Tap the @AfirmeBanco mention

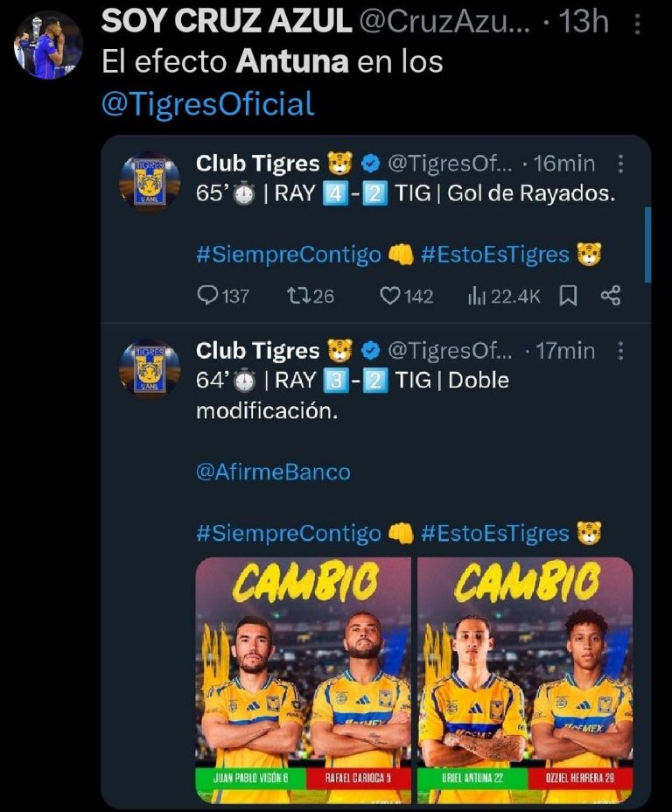[x=273, y=472]
